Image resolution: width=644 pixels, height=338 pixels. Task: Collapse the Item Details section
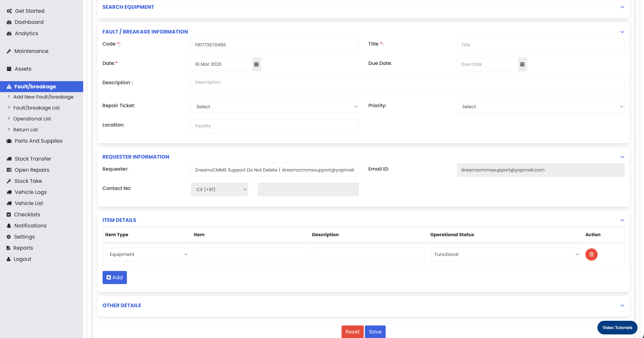[x=622, y=220]
